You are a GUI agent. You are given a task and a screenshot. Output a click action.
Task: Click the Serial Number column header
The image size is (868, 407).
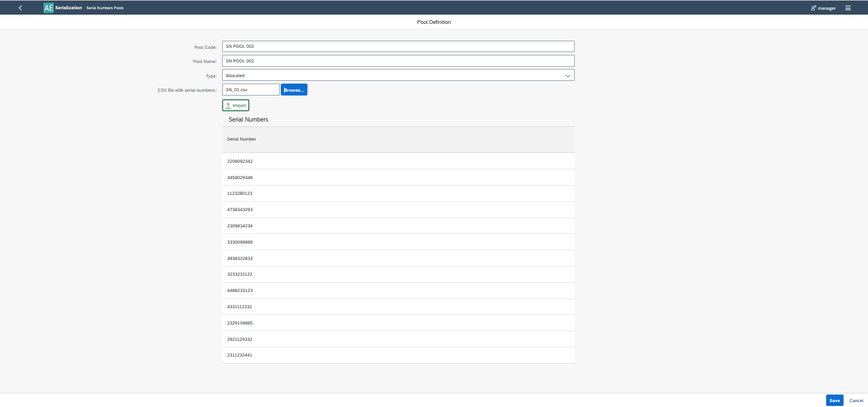(242, 139)
